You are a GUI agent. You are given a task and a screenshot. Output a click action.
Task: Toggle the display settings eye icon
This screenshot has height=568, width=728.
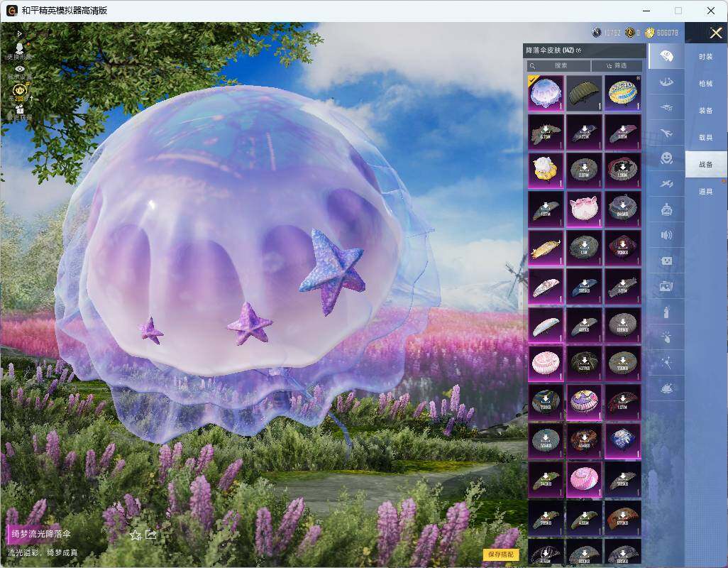(19, 69)
